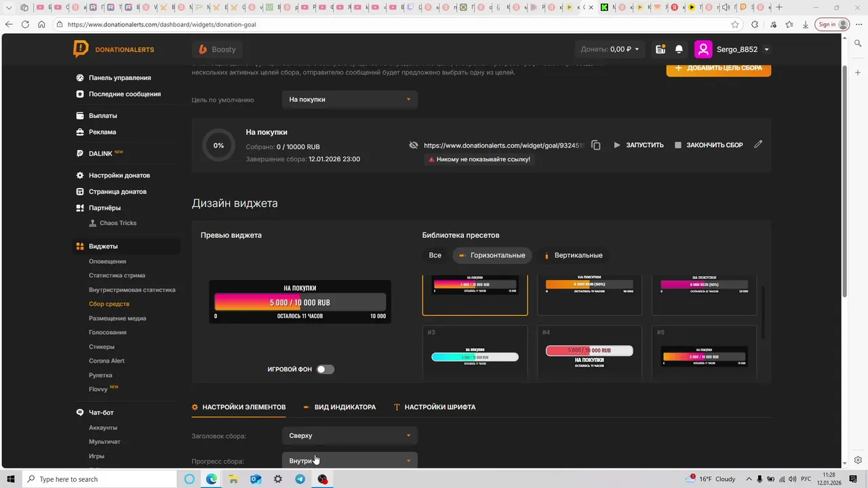
Task: Show all presets with Все filter
Action: click(x=435, y=256)
